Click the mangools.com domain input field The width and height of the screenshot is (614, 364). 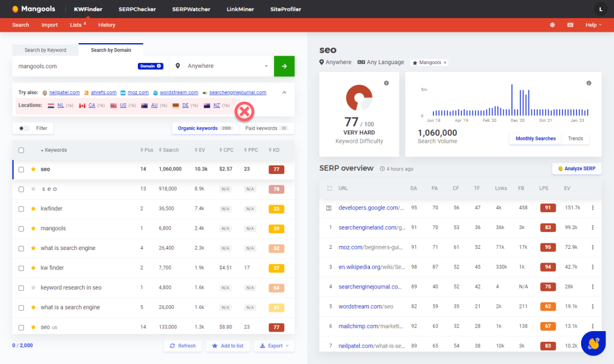[x=75, y=66]
